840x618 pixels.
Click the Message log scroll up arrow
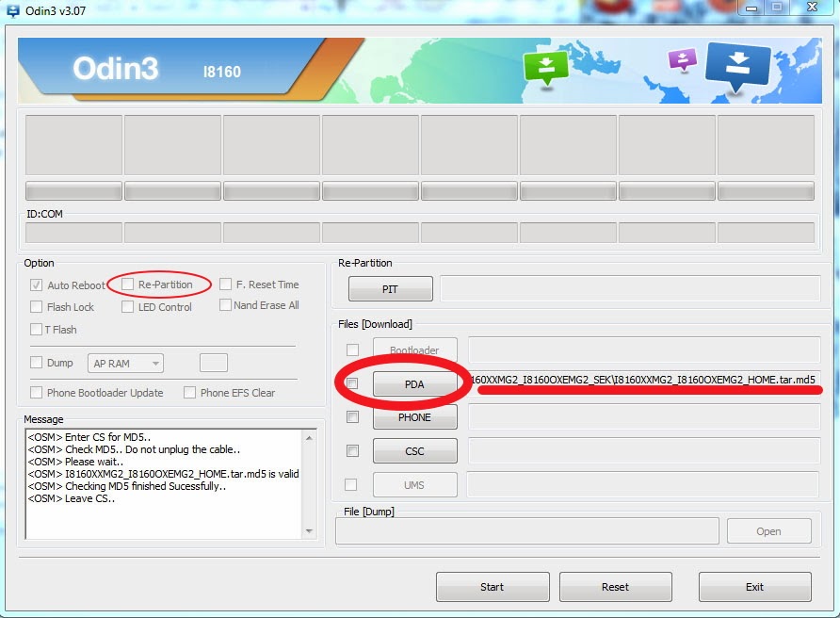click(309, 438)
